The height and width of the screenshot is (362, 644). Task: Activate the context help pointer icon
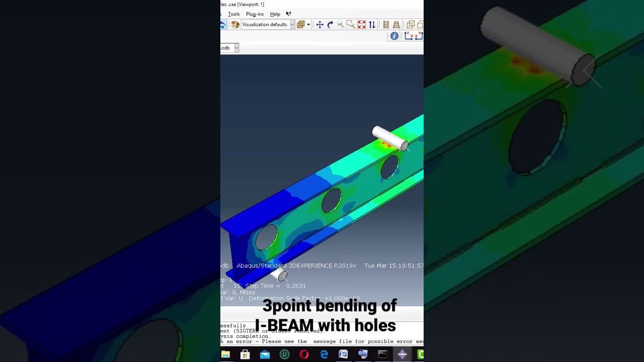[x=288, y=14]
